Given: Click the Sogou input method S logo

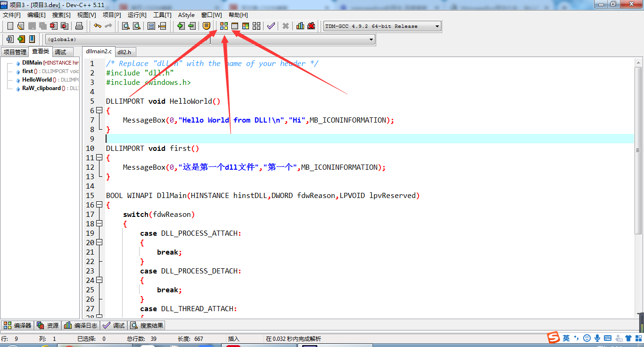Looking at the screenshot, I should click(553, 338).
